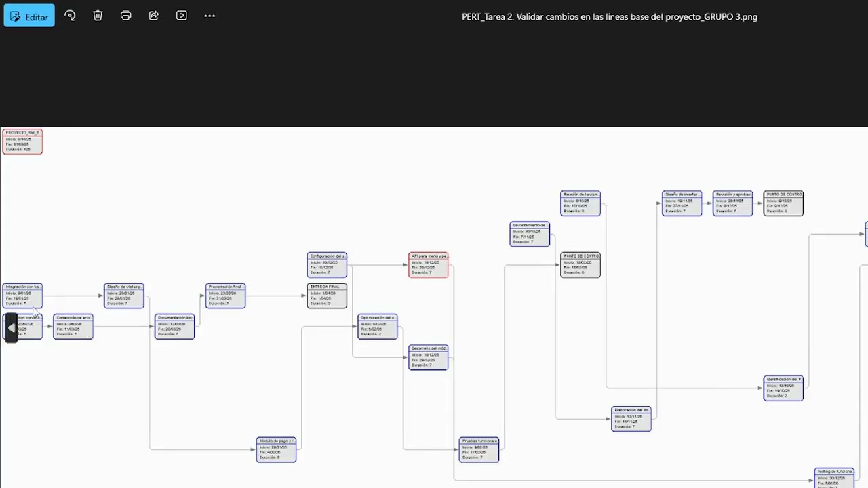The image size is (868, 488).
Task: Select the Módulo de pago node
Action: (x=276, y=449)
